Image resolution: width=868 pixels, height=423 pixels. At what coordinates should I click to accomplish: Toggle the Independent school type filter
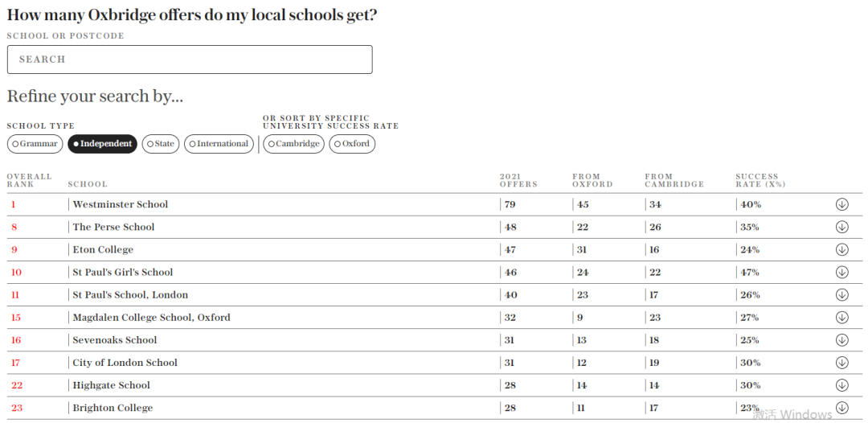point(102,144)
